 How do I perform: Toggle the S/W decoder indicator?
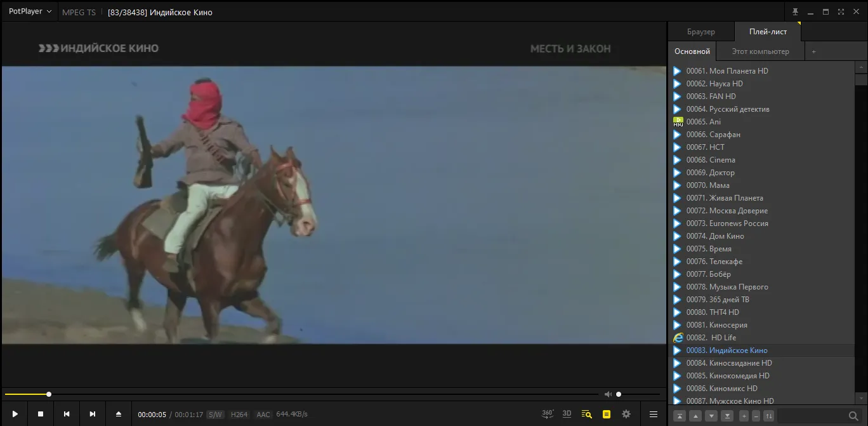[x=215, y=415]
